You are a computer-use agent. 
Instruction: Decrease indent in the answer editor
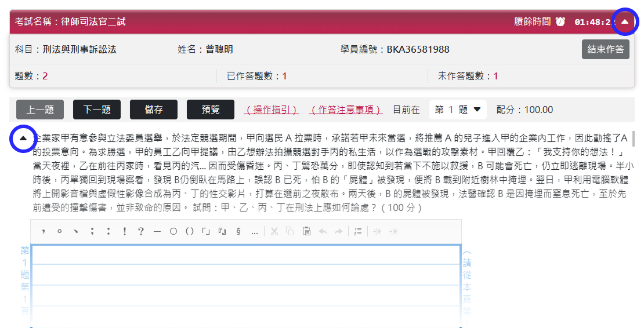click(377, 232)
